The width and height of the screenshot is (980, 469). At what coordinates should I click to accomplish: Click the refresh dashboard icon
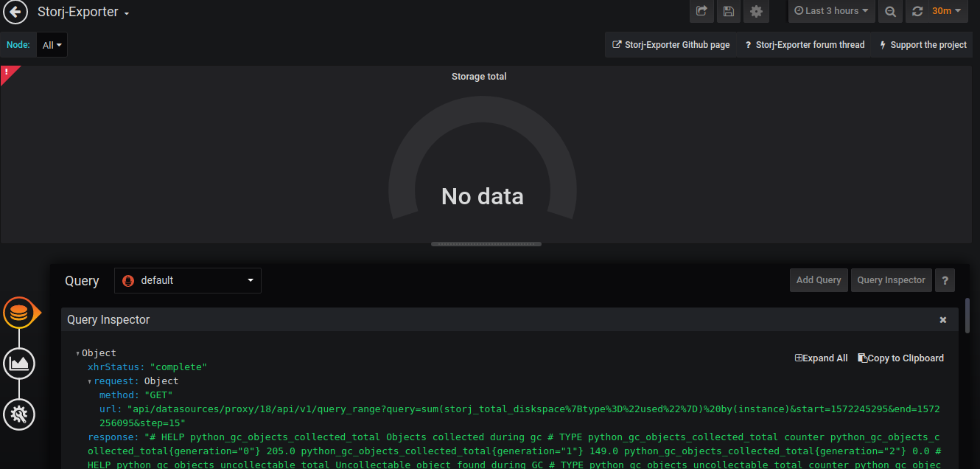(917, 11)
